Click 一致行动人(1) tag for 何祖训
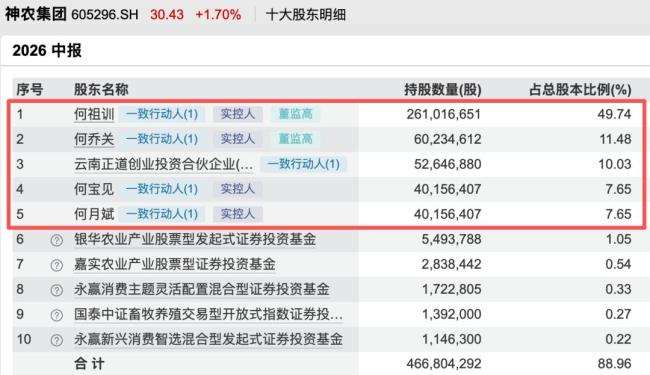Viewport: 650px width, 375px height. pos(162,114)
